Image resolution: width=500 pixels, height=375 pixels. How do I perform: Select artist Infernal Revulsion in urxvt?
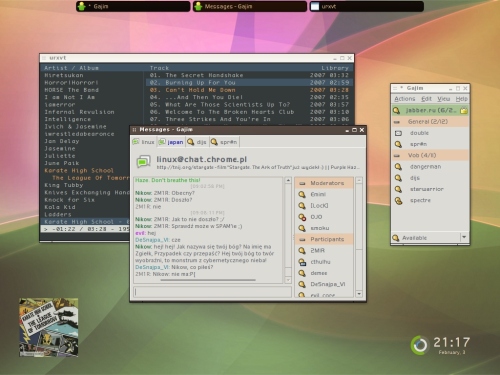click(x=79, y=112)
